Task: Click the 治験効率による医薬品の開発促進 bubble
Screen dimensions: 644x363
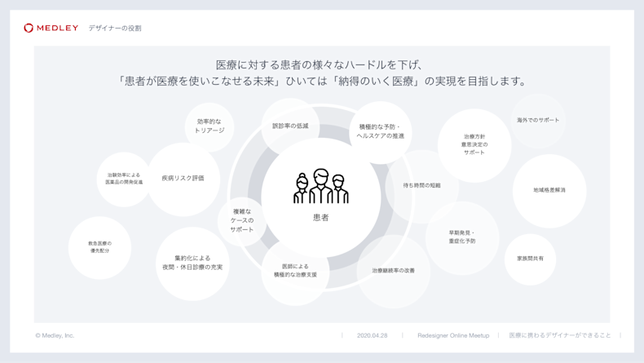Action: click(124, 179)
